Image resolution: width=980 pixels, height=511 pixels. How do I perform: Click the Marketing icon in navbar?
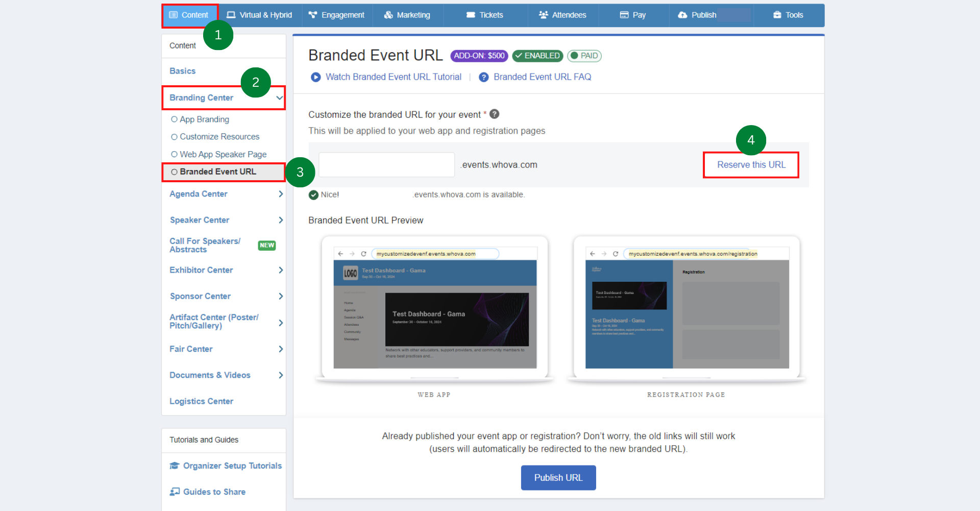388,15
